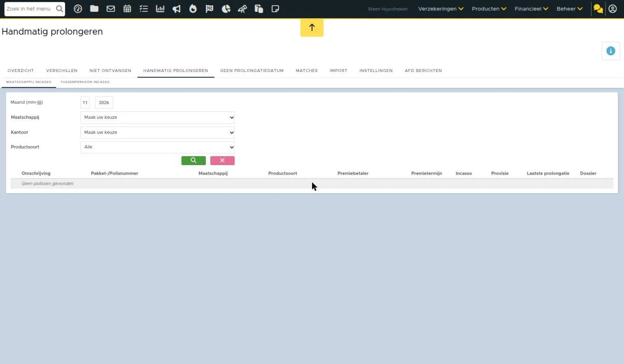This screenshot has width=624, height=364.
Task: Click the green search button
Action: 194,161
